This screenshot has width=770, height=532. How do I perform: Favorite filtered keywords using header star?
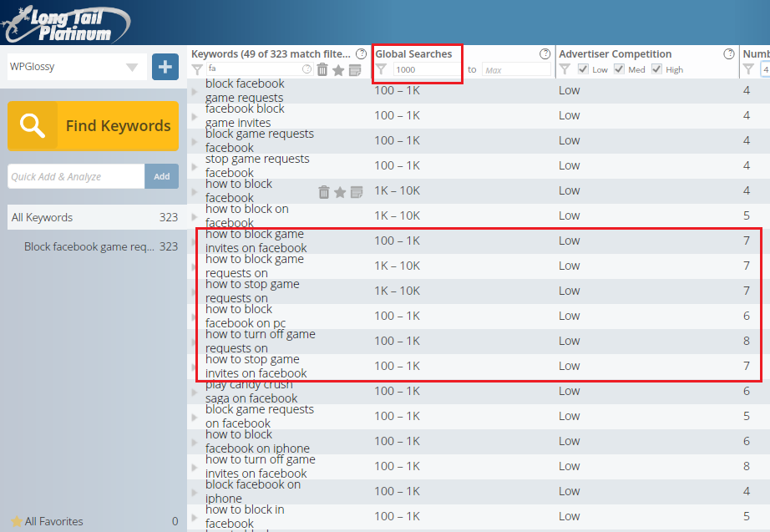tap(338, 70)
